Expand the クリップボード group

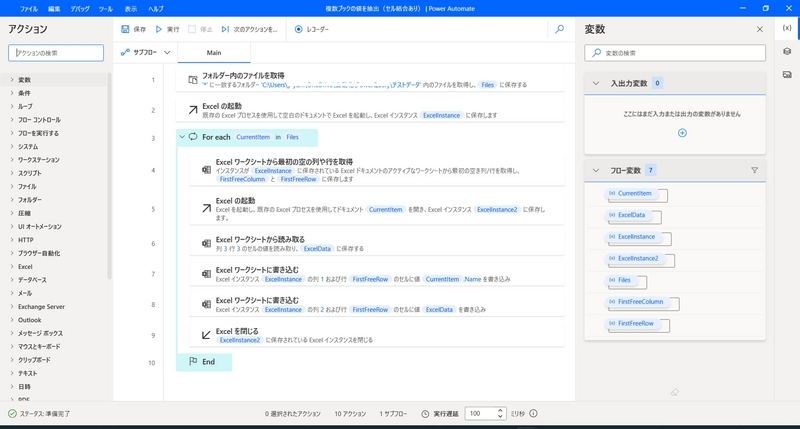coord(12,360)
